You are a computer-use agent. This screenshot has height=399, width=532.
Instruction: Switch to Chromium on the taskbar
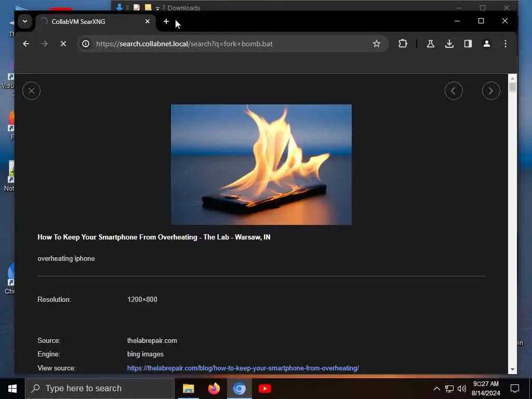(239, 389)
